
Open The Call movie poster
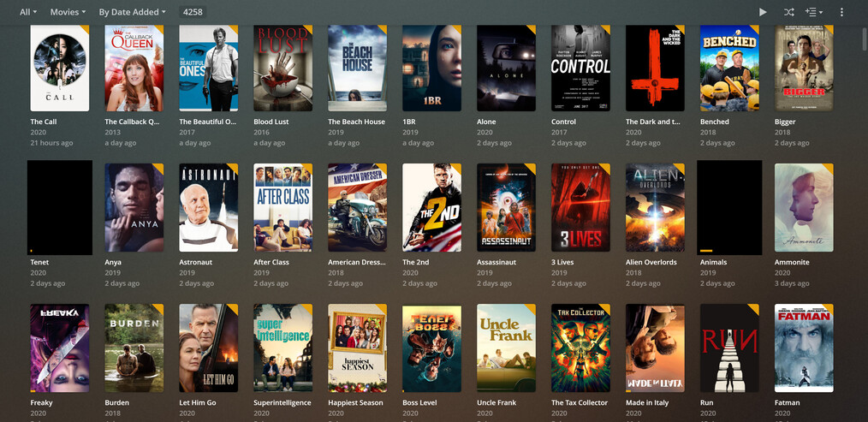click(x=60, y=68)
